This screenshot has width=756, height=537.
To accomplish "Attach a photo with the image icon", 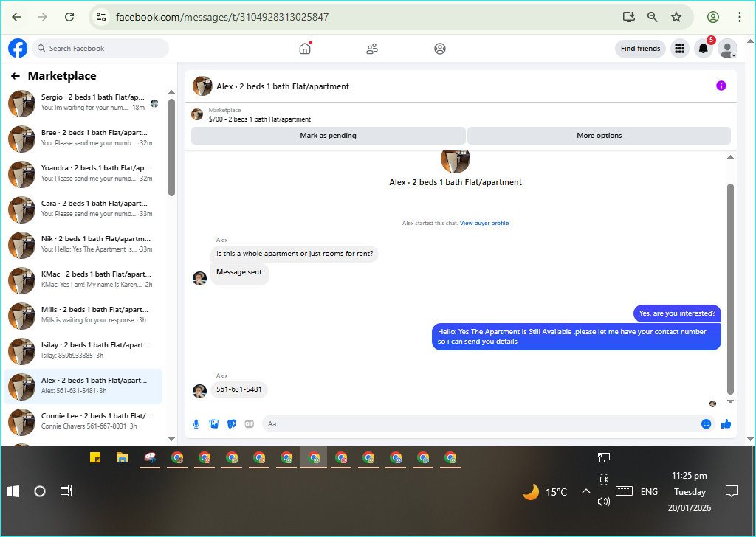I will [x=214, y=424].
